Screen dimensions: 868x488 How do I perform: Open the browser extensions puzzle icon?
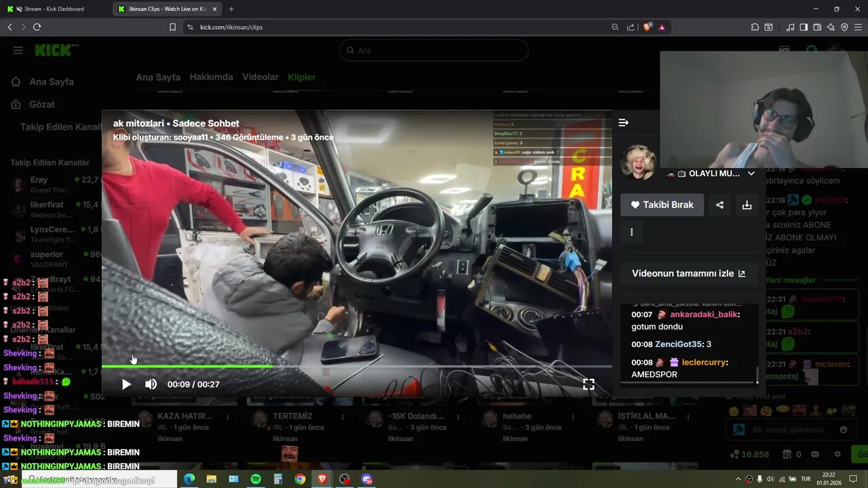pos(755,27)
